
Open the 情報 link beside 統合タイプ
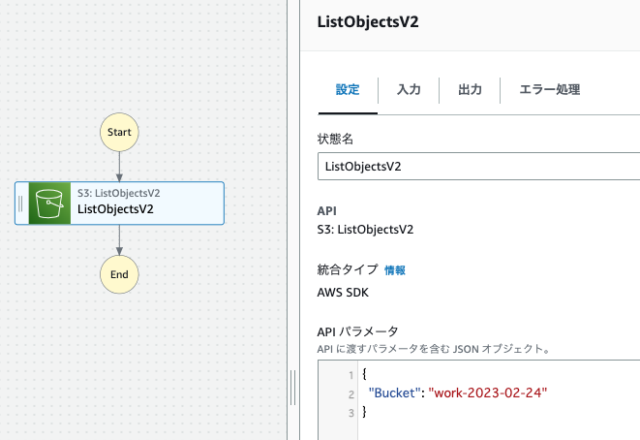click(395, 270)
